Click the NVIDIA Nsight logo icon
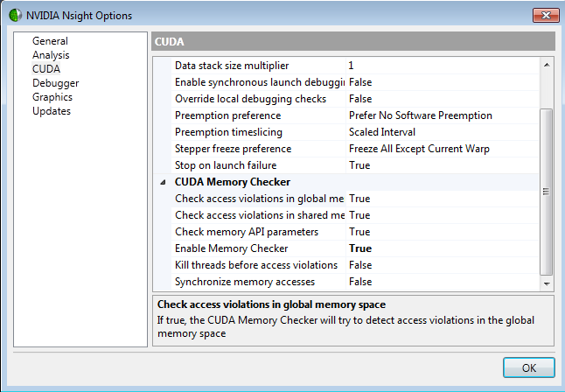The width and height of the screenshot is (565, 392). [x=16, y=15]
